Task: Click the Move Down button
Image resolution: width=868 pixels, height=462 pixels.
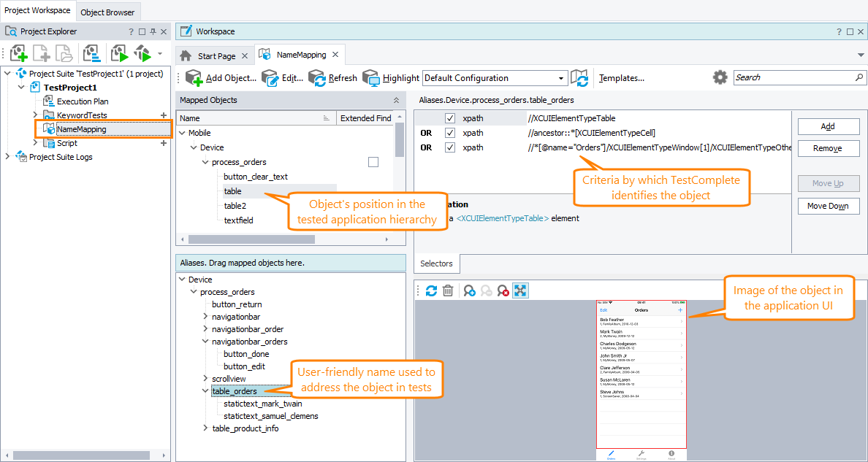Action: pyautogui.click(x=828, y=206)
